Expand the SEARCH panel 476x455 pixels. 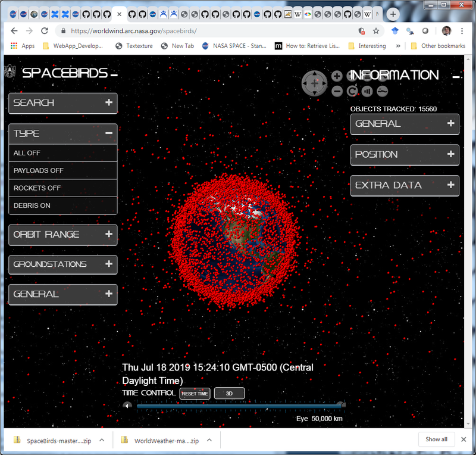(x=62, y=103)
